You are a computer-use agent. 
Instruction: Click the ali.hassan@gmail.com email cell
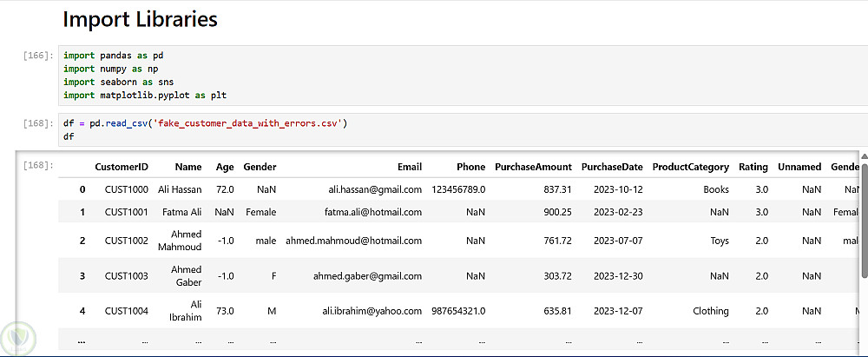point(375,189)
